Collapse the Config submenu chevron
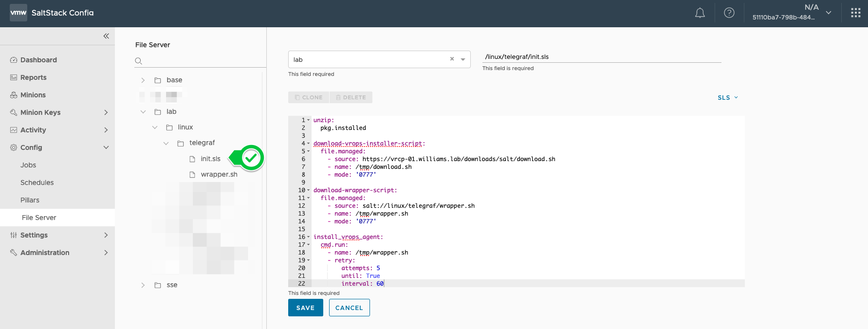Screen dimensions: 868x329 coord(106,147)
